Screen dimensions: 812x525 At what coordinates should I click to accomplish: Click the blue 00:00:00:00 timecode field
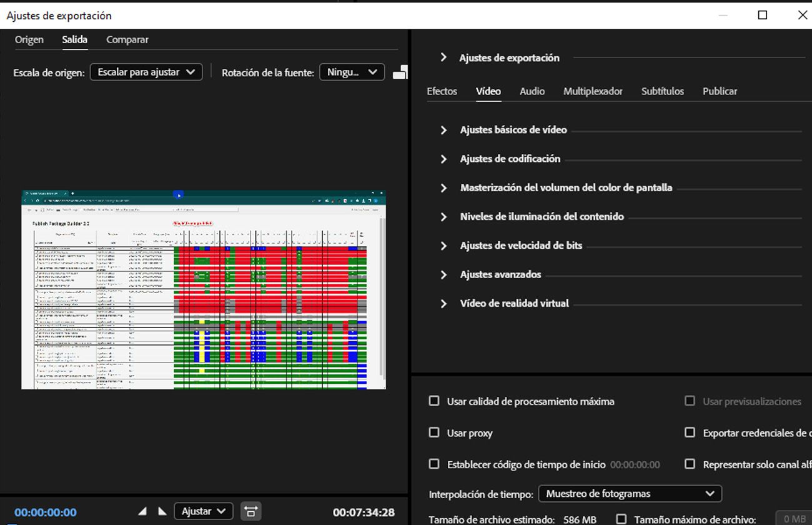pos(46,512)
